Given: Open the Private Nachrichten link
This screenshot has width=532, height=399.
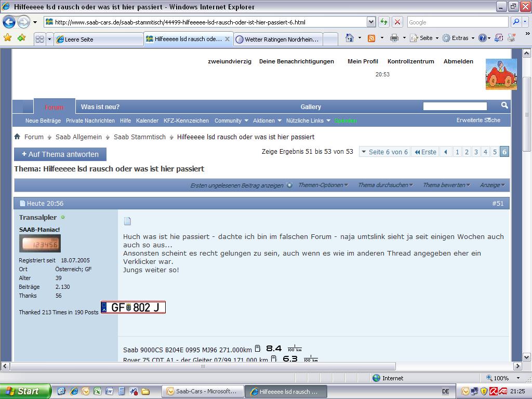Looking at the screenshot, I should [x=90, y=121].
